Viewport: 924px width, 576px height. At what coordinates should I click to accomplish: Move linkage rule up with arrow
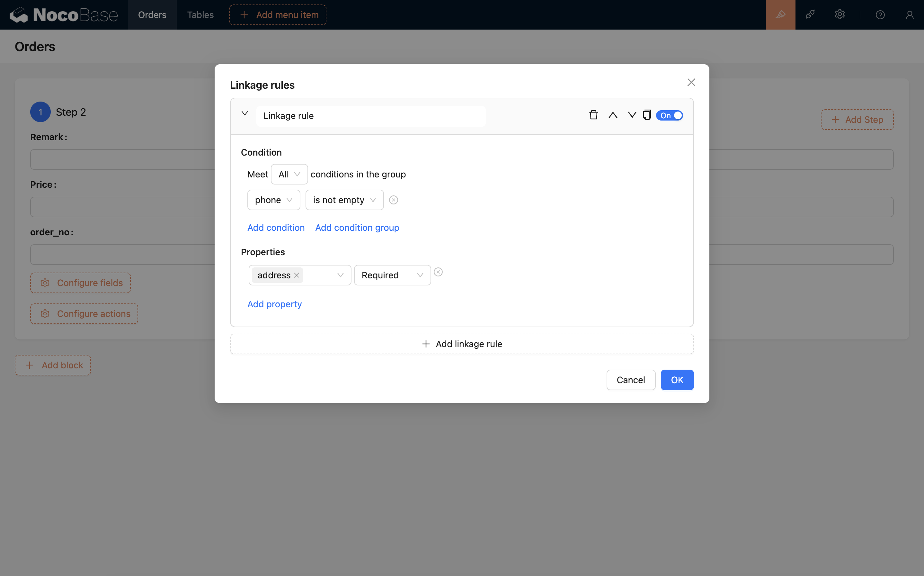[613, 115]
